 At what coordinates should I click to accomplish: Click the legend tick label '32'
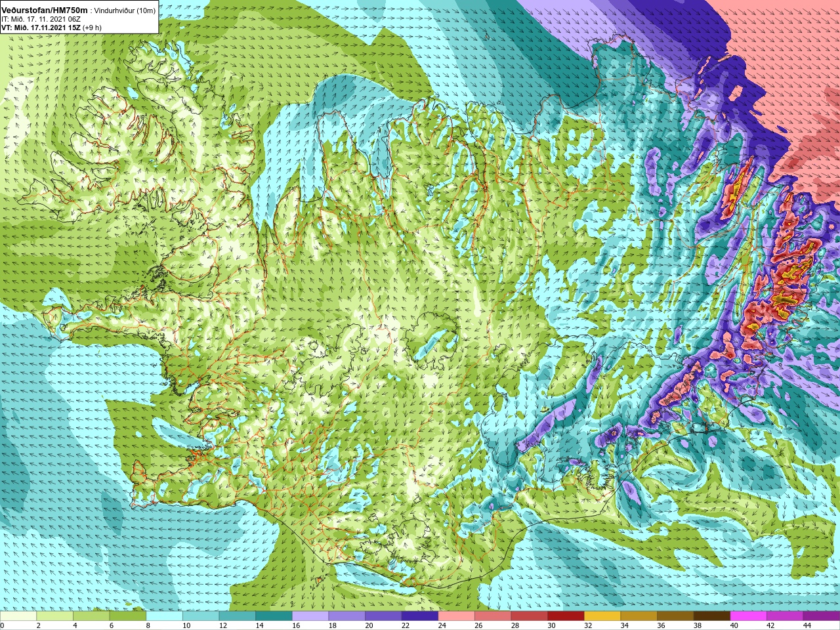(588, 625)
